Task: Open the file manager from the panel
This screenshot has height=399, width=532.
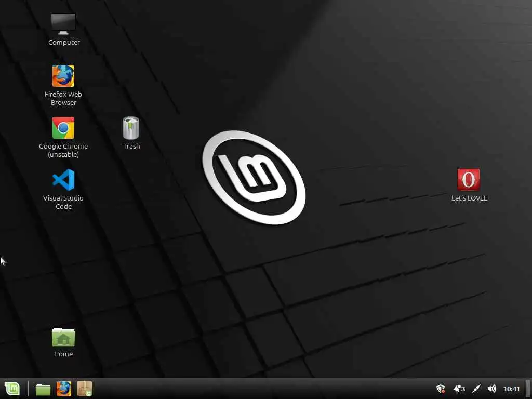Action: (x=43, y=389)
